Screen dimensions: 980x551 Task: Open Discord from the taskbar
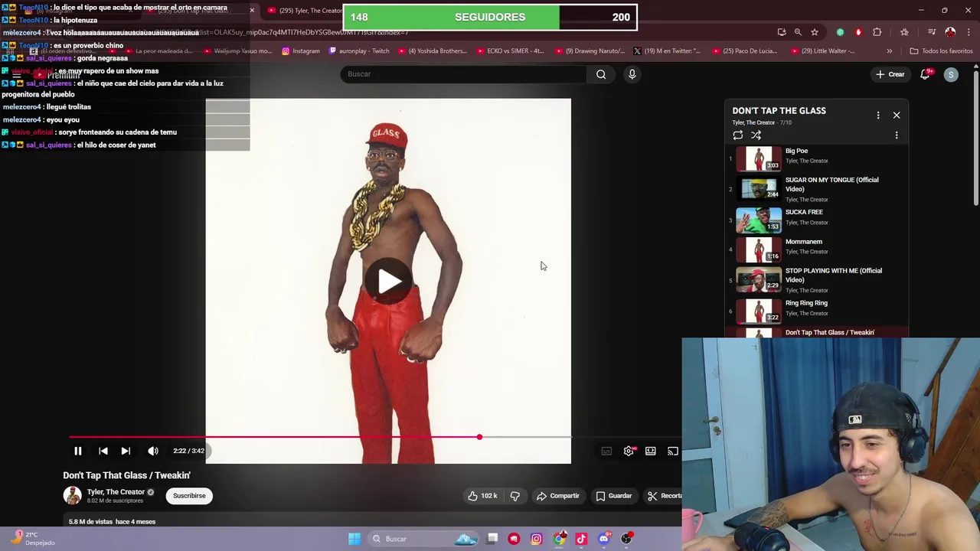(604, 539)
